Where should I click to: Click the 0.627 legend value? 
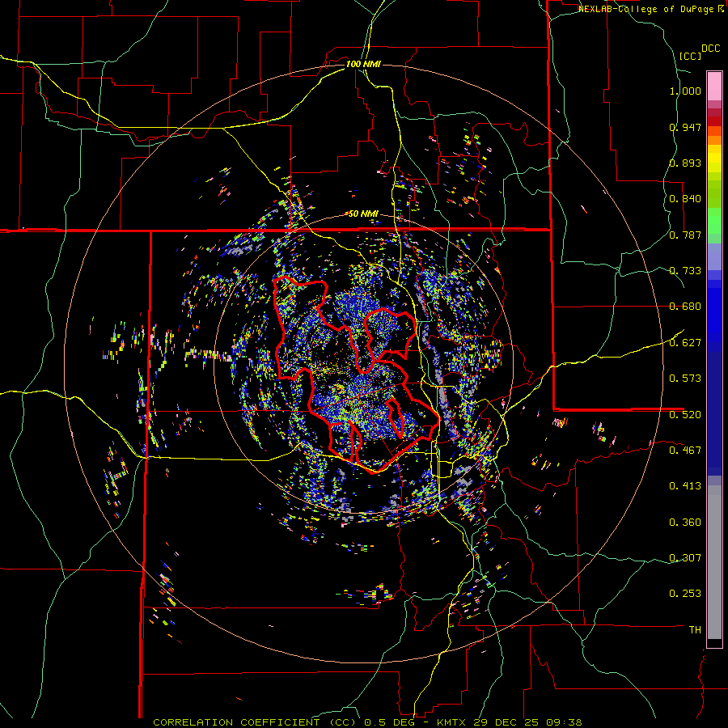685,343
